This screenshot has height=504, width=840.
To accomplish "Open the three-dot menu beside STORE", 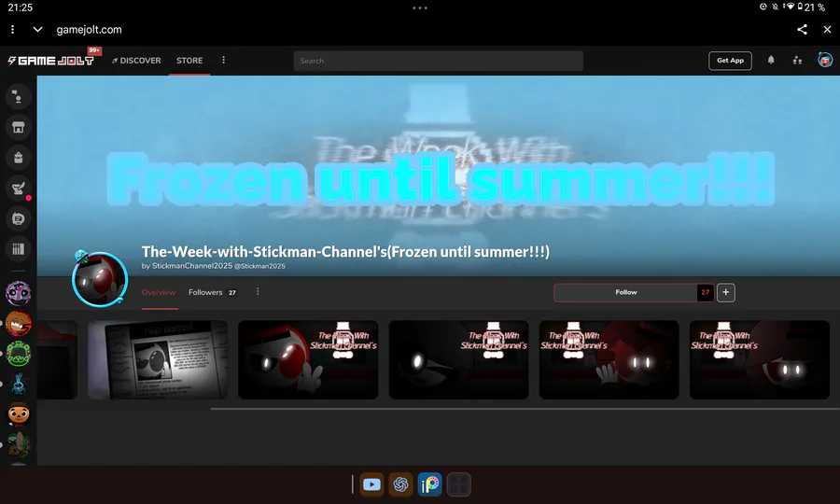I will [x=223, y=60].
